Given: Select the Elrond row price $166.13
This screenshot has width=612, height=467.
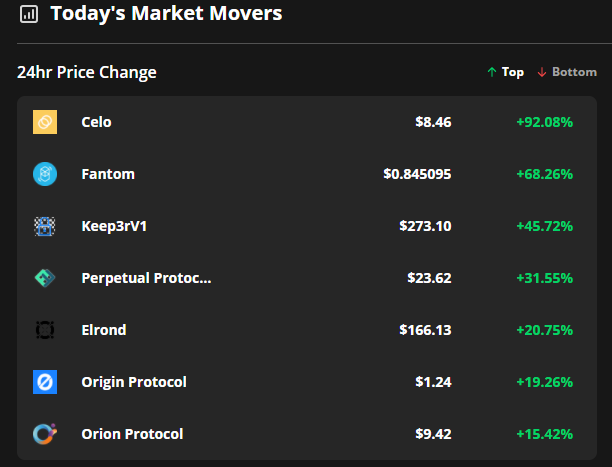Looking at the screenshot, I should point(425,330).
